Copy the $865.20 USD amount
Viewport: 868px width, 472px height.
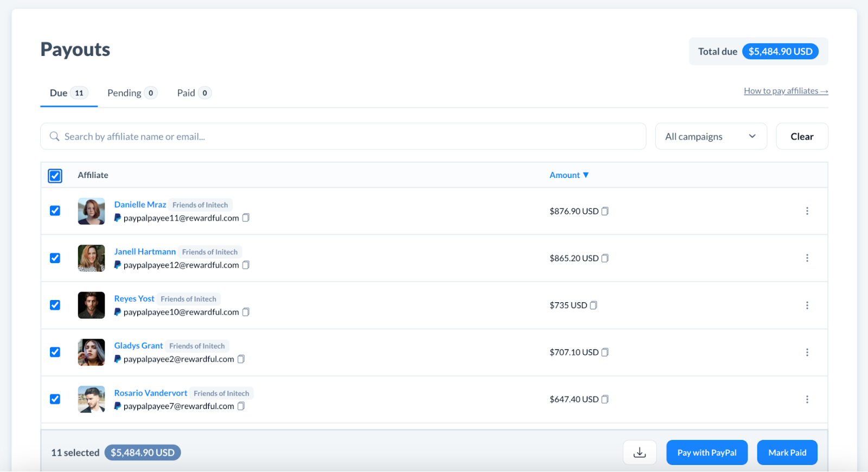[605, 258]
